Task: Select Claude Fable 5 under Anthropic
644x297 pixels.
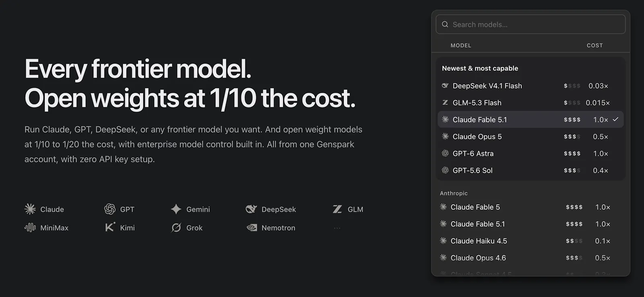Action: point(530,207)
